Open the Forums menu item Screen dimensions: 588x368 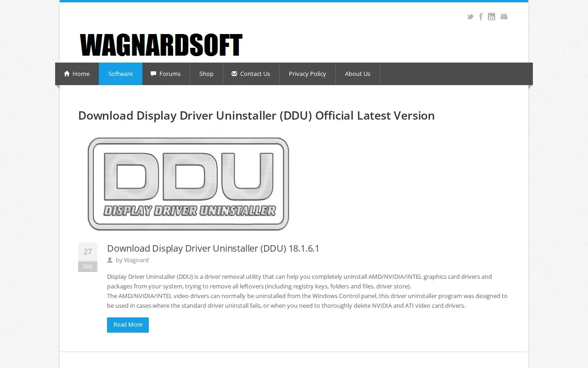pyautogui.click(x=166, y=74)
